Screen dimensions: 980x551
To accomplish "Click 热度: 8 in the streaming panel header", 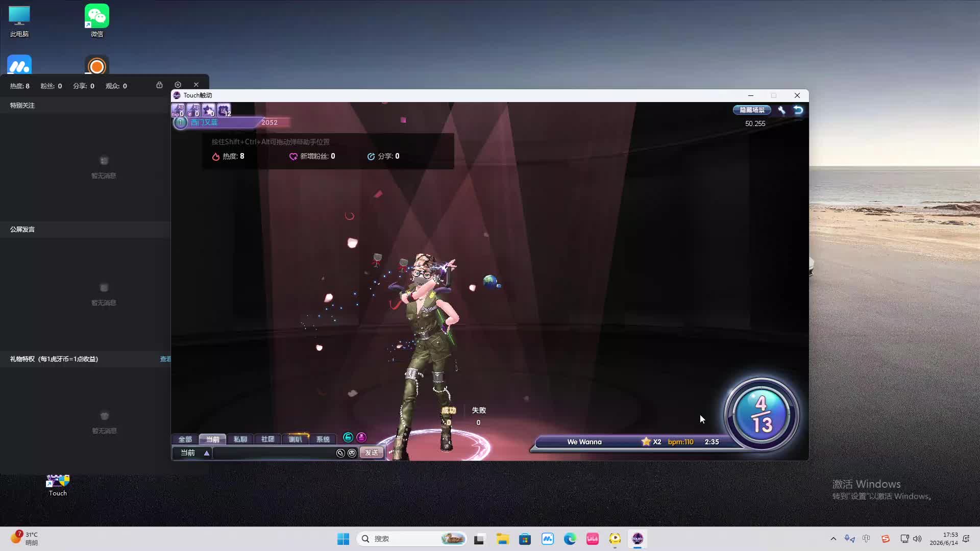I will tap(20, 86).
